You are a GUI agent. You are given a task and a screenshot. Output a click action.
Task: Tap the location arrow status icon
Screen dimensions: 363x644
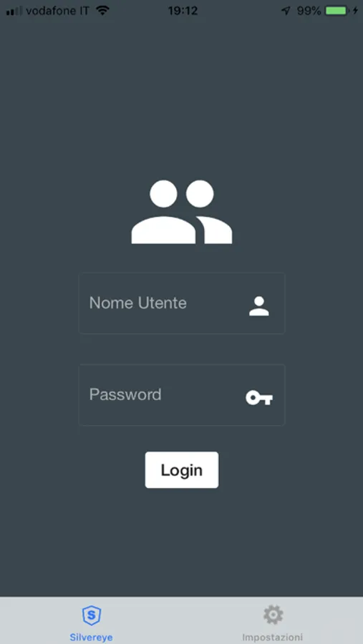tap(286, 11)
